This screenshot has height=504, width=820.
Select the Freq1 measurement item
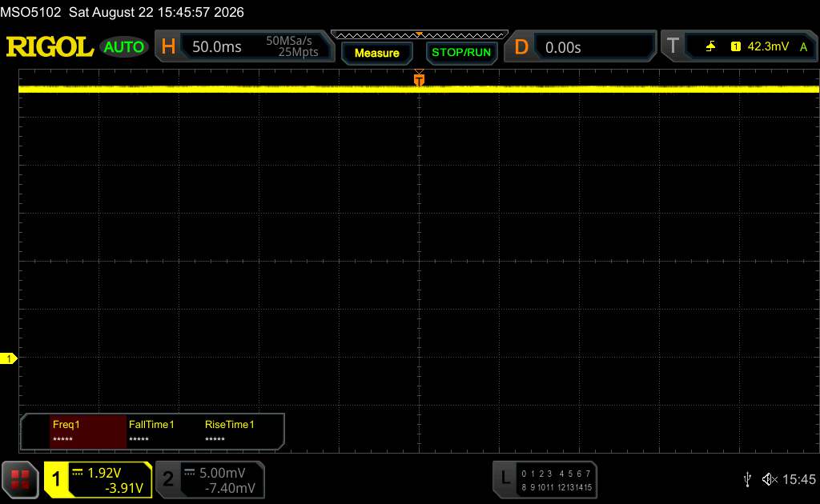pos(88,431)
